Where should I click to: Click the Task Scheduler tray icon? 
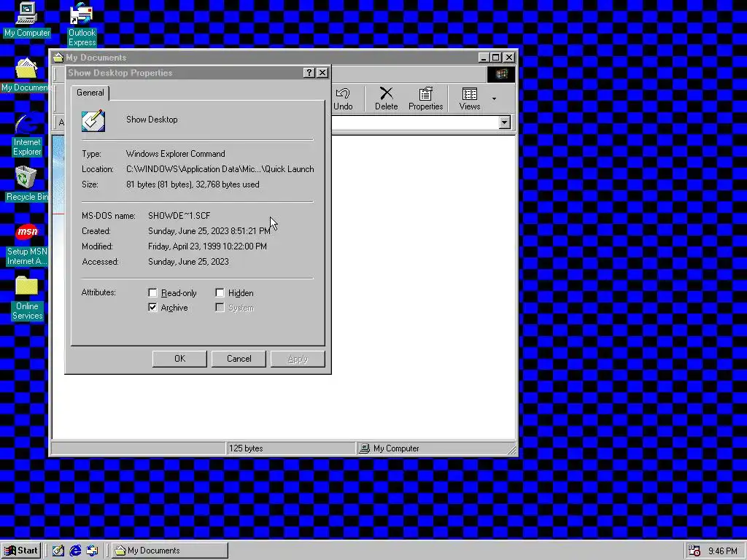pyautogui.click(x=694, y=551)
